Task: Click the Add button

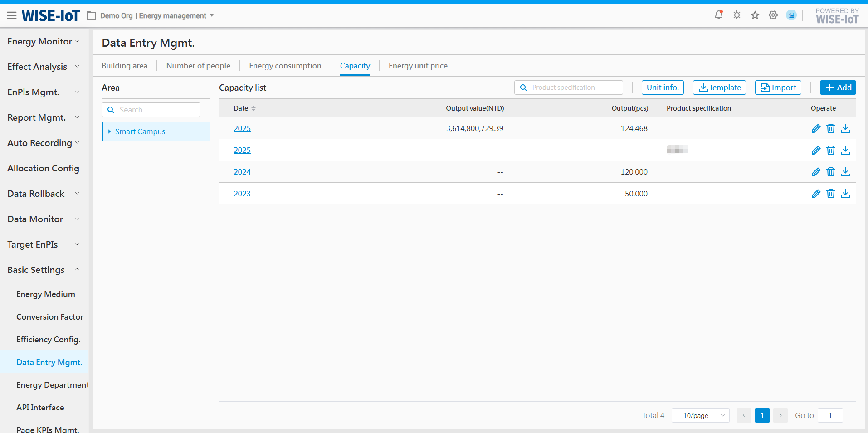Action: point(838,88)
